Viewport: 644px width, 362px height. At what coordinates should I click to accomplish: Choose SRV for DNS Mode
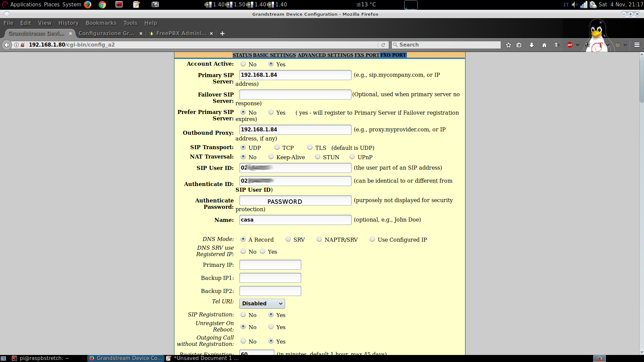coord(288,239)
